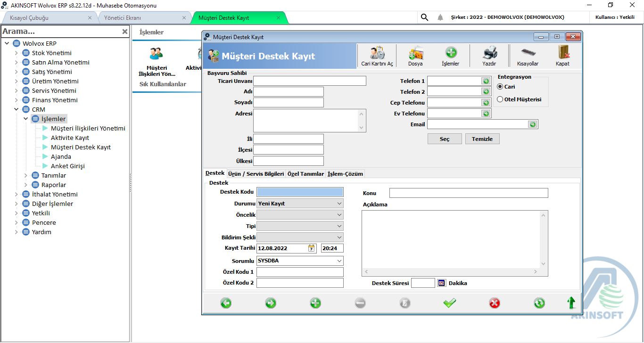Click Adresi scrollbar down arrow

(362, 128)
